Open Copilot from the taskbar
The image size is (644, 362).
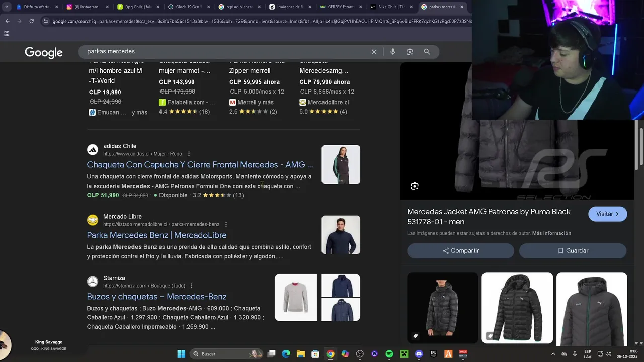(345, 354)
